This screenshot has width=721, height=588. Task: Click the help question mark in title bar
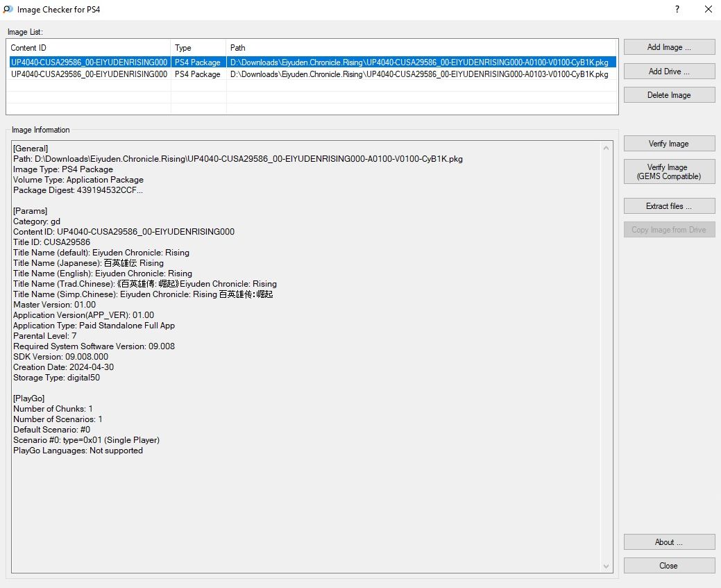(677, 9)
